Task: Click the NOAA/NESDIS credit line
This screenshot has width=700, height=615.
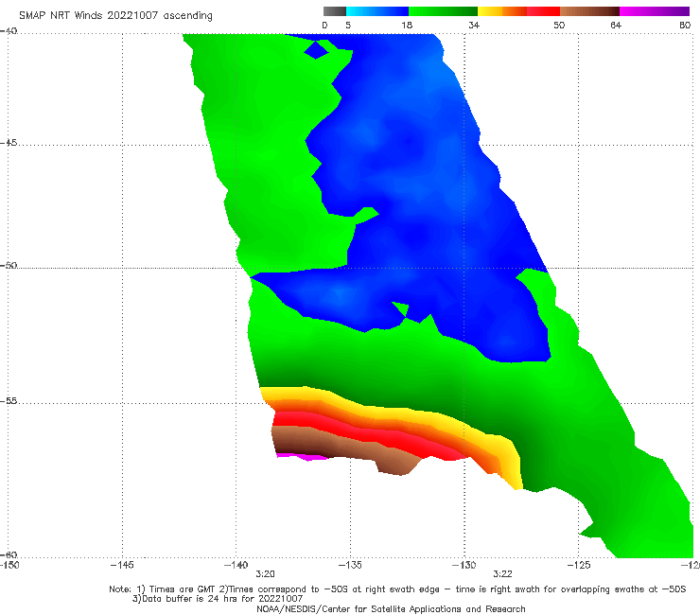Action: tap(391, 609)
